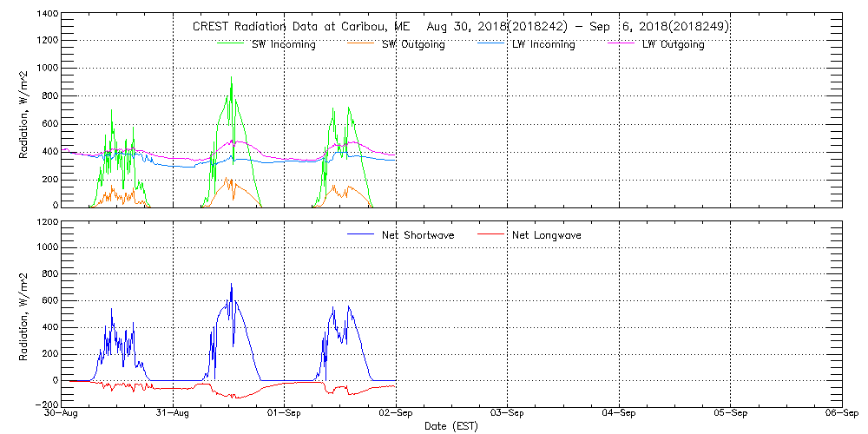Click the blue Net Shortwave legend line

coord(362,234)
